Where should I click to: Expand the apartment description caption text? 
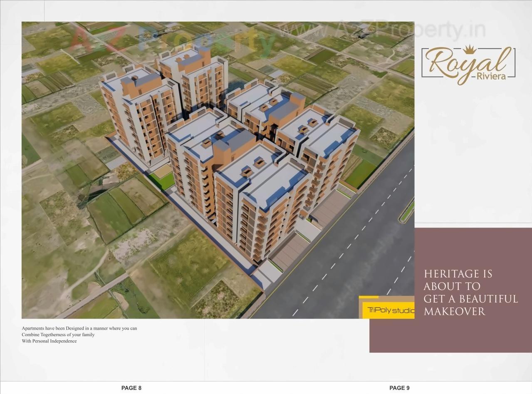pos(79,334)
